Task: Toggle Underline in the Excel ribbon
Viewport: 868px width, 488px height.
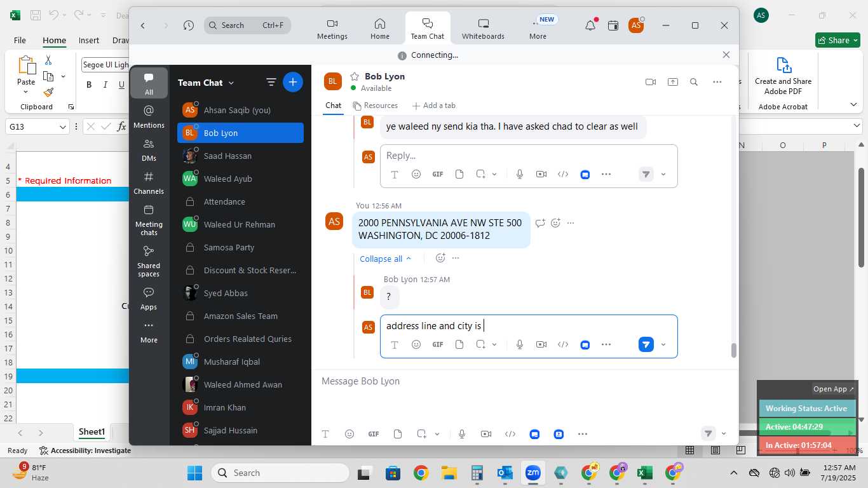Action: point(121,85)
